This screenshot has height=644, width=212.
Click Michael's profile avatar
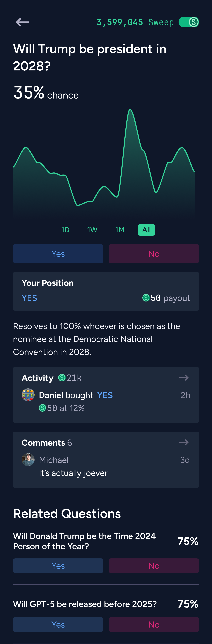(28, 460)
